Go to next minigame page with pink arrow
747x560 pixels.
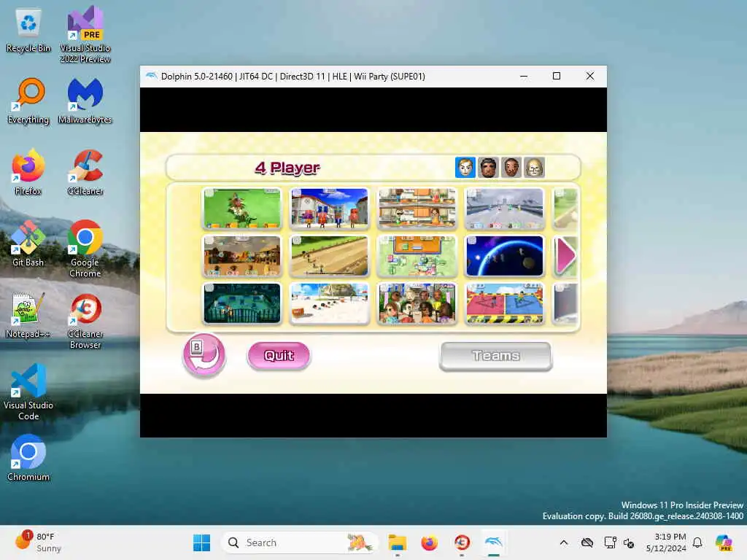(565, 256)
